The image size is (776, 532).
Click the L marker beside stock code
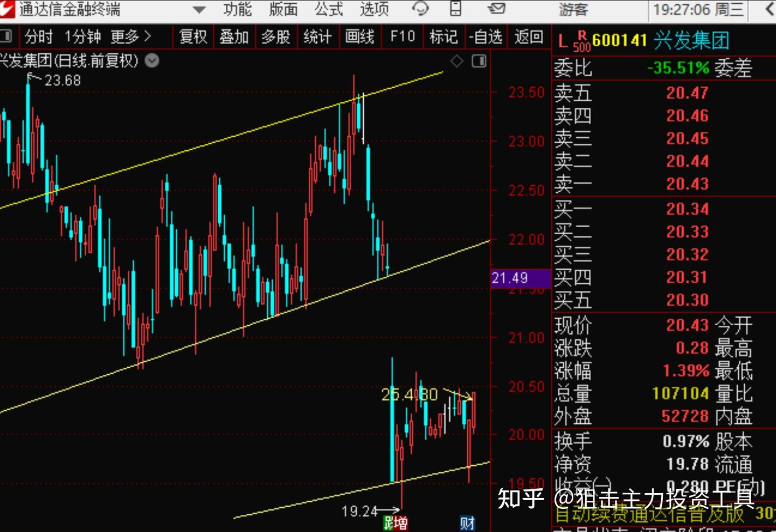[563, 41]
